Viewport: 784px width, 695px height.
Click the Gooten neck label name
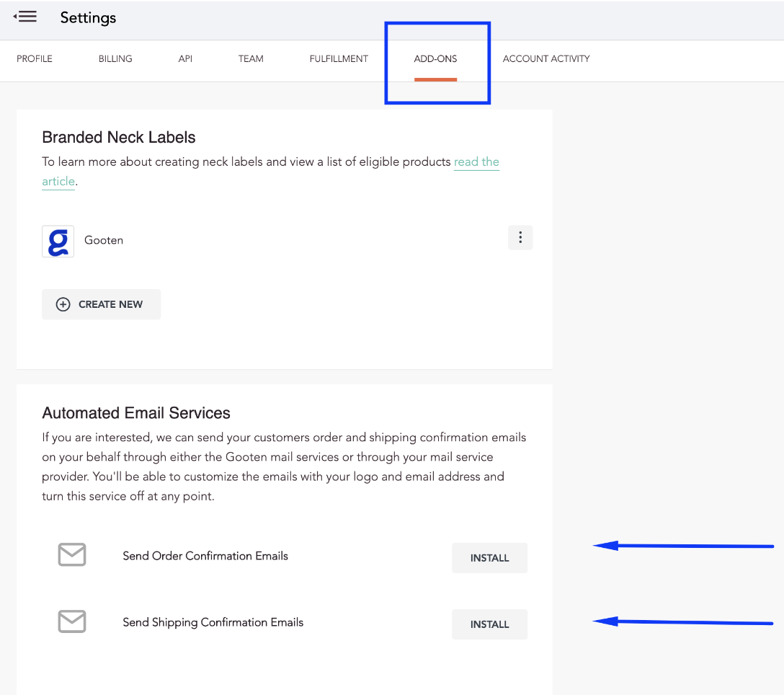104,240
